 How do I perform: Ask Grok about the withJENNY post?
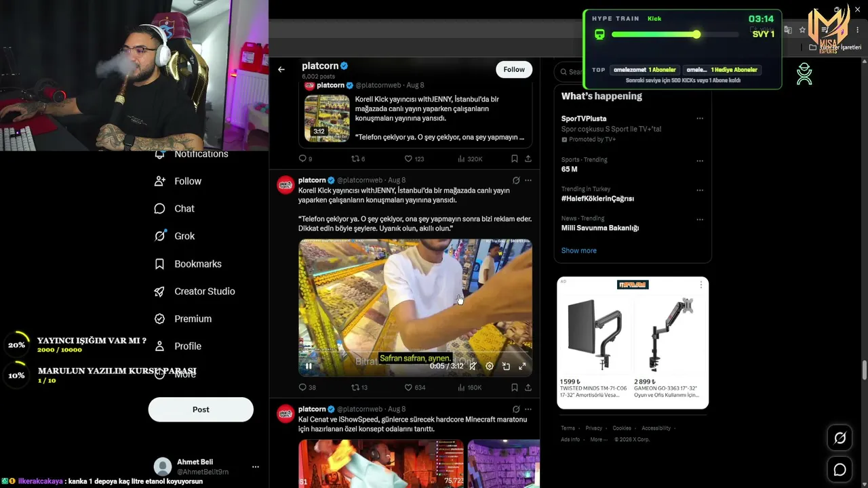(x=516, y=180)
